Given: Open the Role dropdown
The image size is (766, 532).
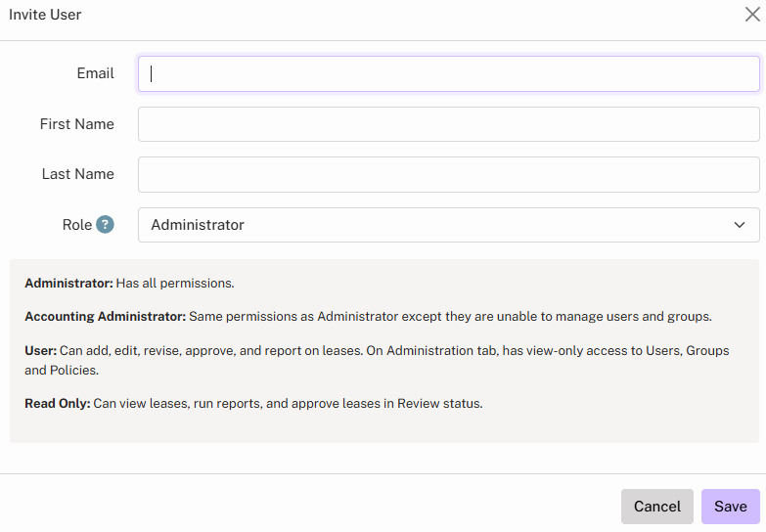Looking at the screenshot, I should click(448, 225).
